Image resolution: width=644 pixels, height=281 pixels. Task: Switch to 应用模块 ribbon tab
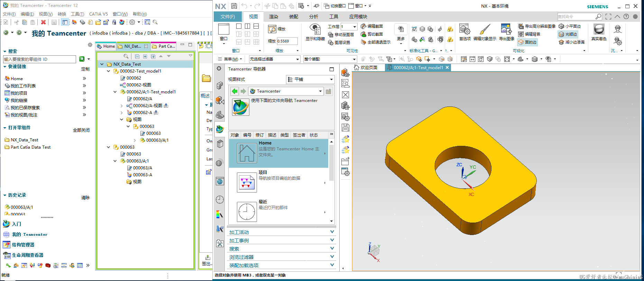[358, 17]
